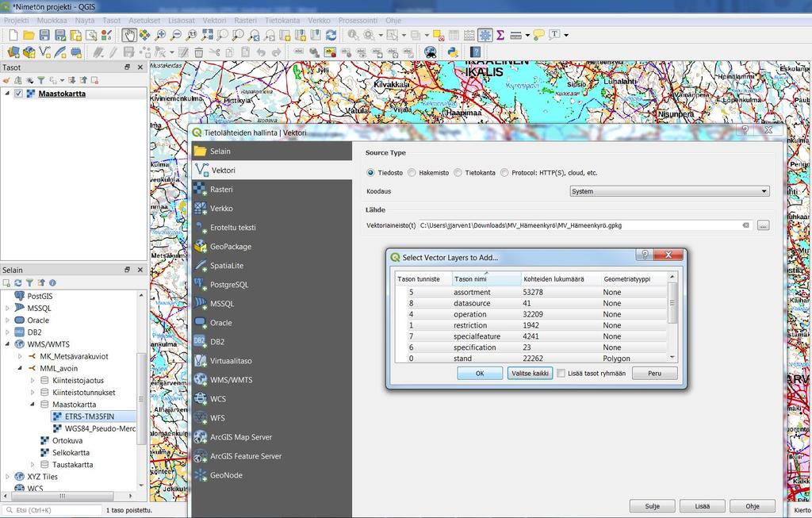The height and width of the screenshot is (518, 812).
Task: Click the Measure ruler tool
Action: pos(515,35)
